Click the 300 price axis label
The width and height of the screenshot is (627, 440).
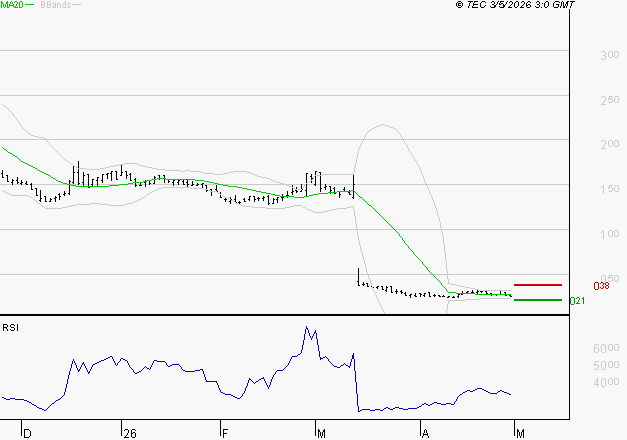pos(610,55)
